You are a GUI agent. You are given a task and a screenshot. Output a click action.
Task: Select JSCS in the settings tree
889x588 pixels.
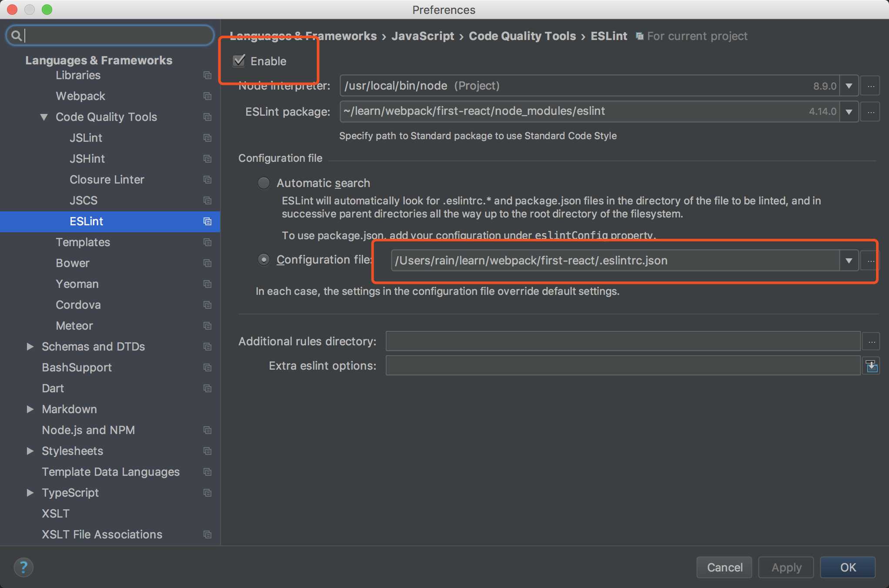[84, 200]
